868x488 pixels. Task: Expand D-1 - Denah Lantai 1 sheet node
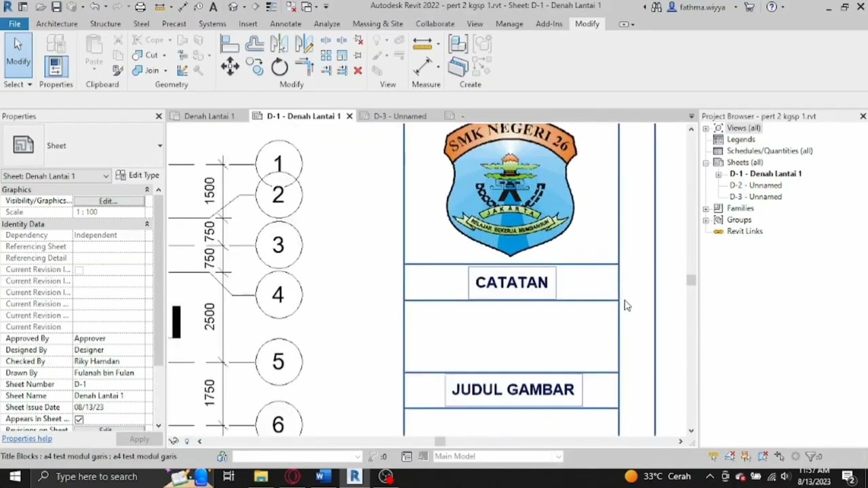pyautogui.click(x=719, y=174)
